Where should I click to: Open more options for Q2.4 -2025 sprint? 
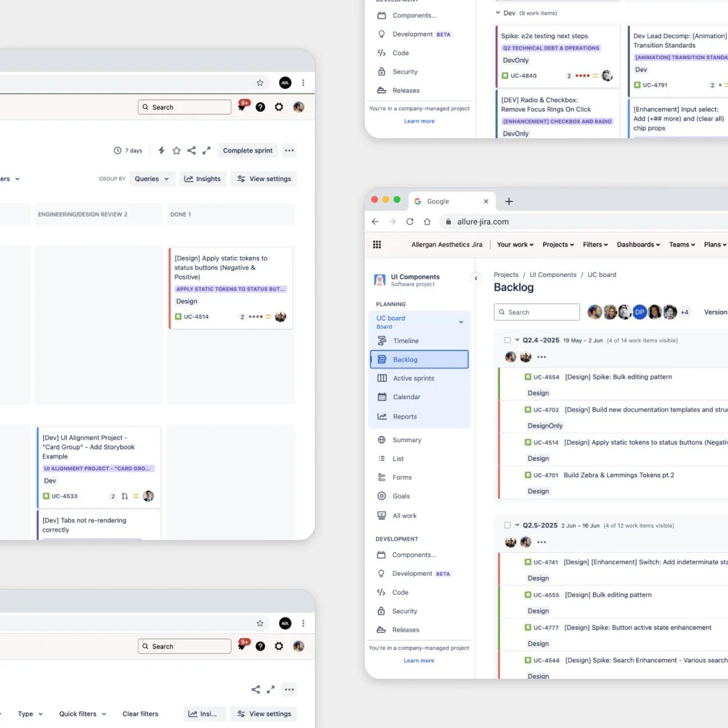click(x=541, y=357)
